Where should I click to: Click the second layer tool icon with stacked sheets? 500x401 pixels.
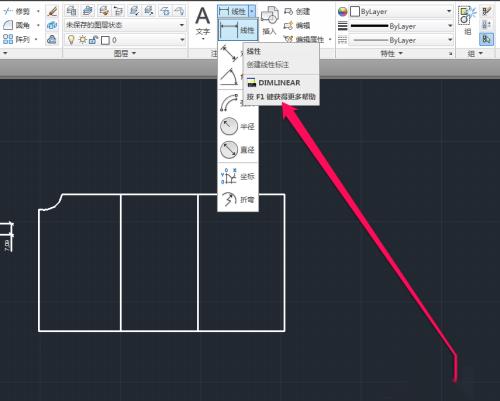pyautogui.click(x=87, y=11)
